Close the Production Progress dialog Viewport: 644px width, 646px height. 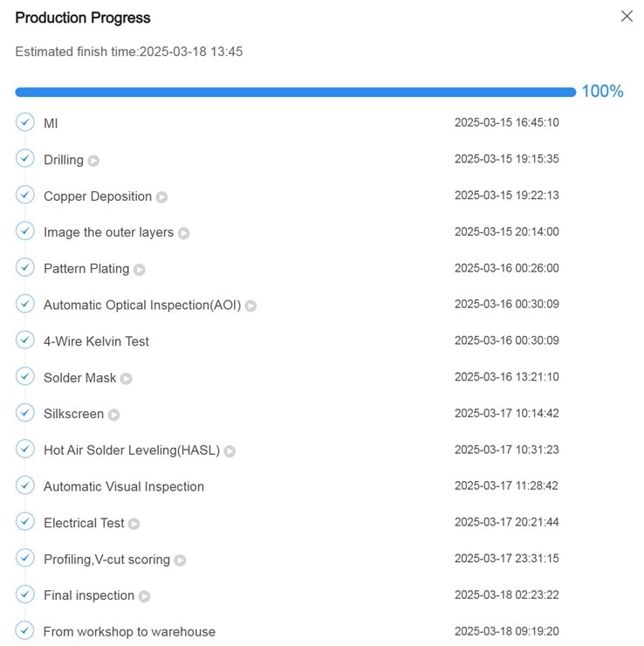[x=627, y=17]
